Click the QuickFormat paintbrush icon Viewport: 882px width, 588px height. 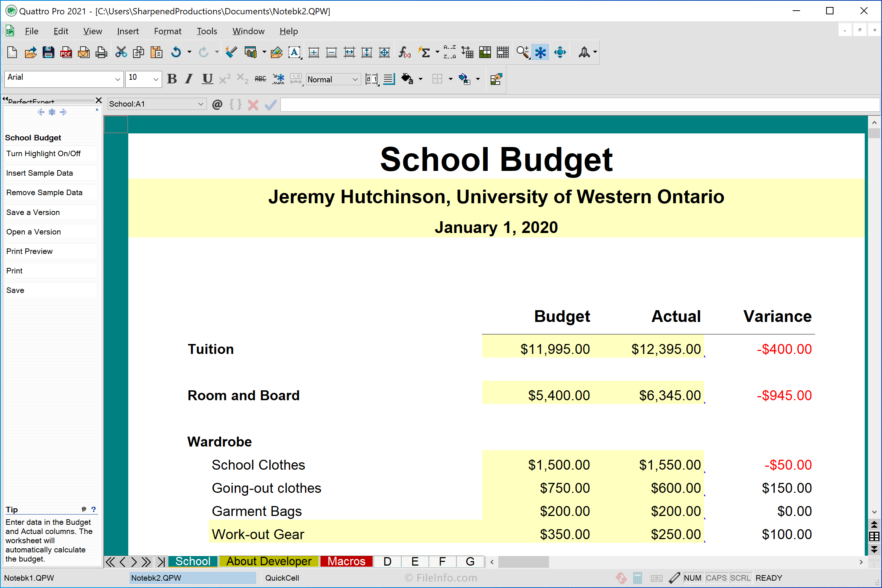pos(232,52)
